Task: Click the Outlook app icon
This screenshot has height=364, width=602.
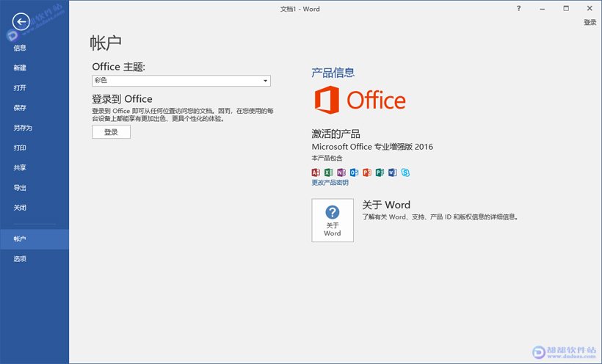Action: [354, 172]
